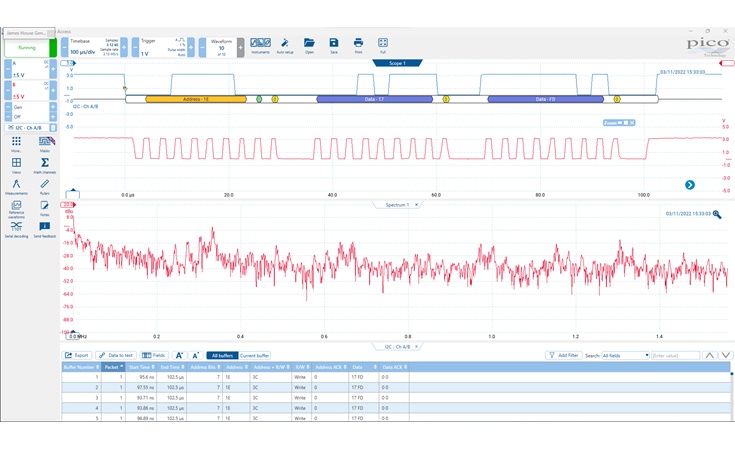Select the Rulers tool

point(46,186)
